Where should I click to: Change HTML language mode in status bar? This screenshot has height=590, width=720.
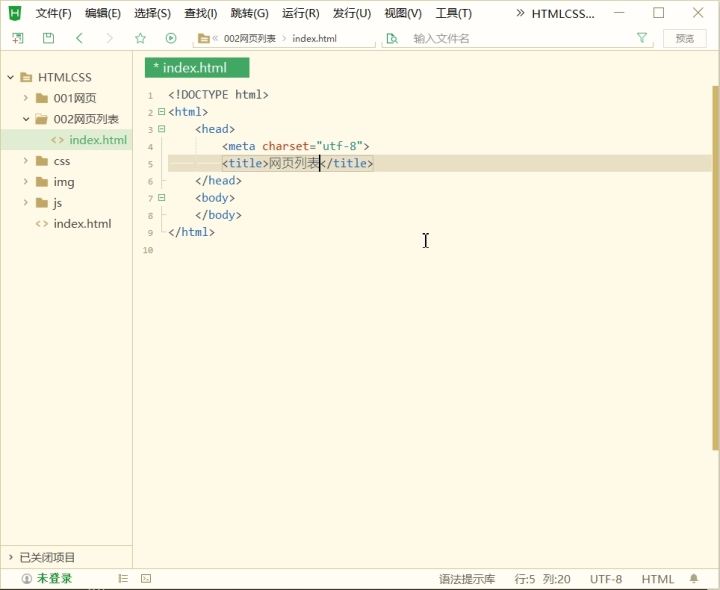point(658,579)
